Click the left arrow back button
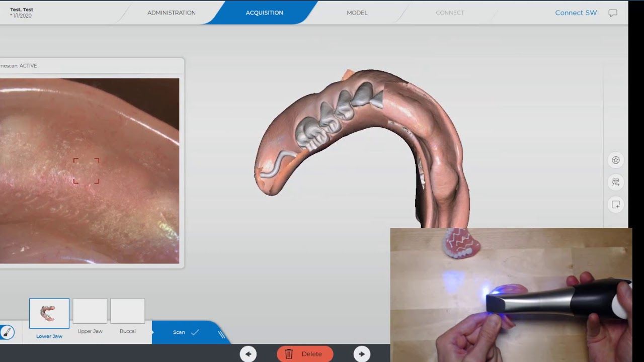644x362 pixels. 248,354
